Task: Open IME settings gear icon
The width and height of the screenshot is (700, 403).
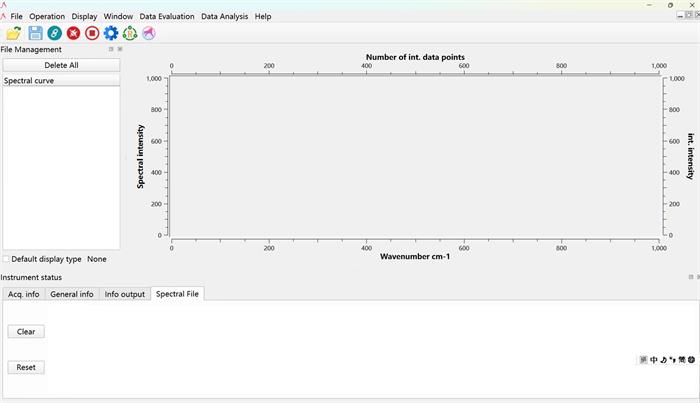Action: click(x=691, y=360)
